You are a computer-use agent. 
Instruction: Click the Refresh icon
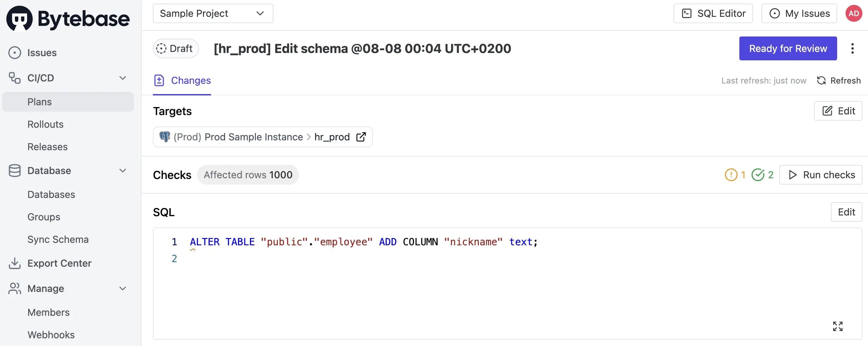point(821,81)
